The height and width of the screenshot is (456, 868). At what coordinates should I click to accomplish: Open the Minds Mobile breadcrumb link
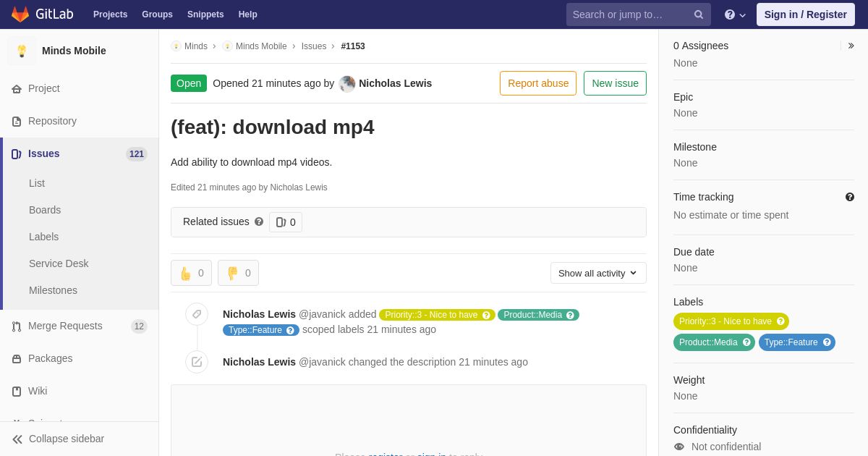coord(261,46)
